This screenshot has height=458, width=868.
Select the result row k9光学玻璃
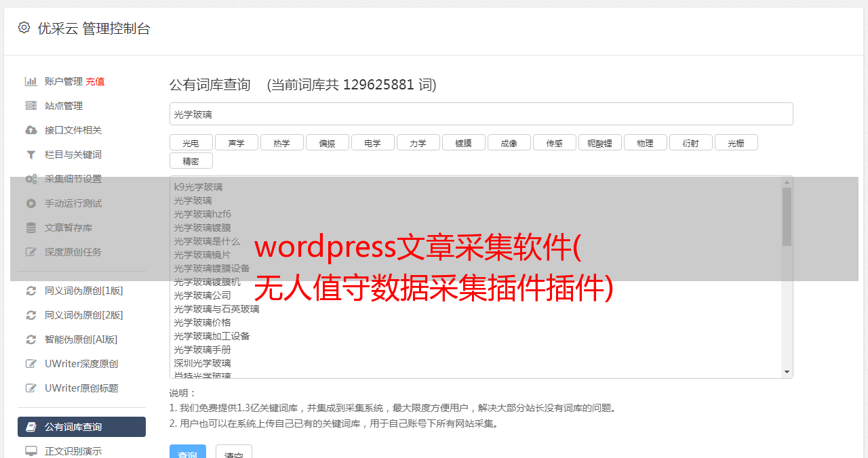(x=198, y=187)
